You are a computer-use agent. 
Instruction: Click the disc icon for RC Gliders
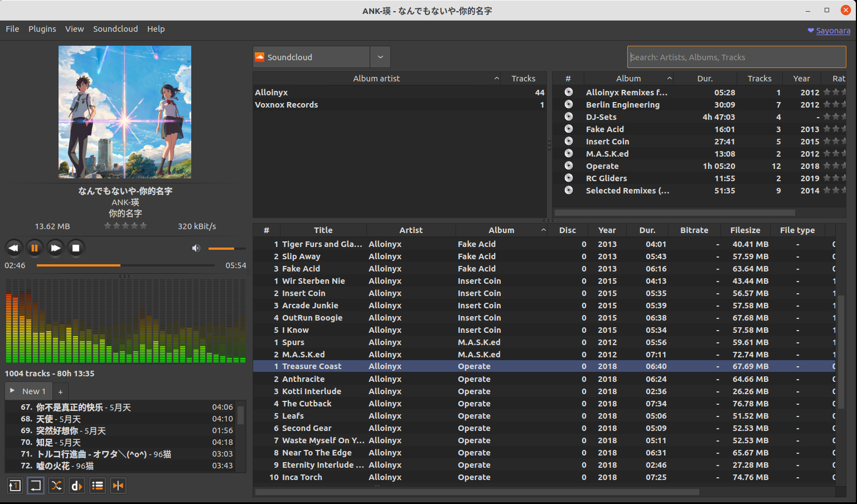[x=569, y=178]
